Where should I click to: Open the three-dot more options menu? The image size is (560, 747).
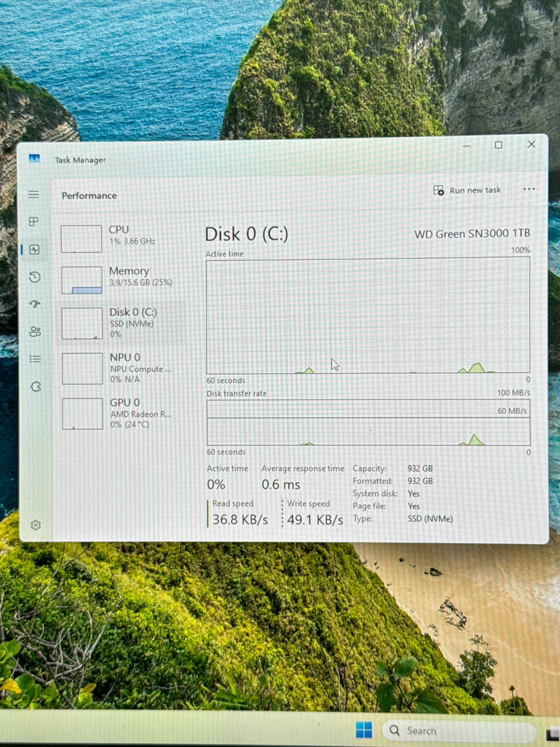click(529, 189)
